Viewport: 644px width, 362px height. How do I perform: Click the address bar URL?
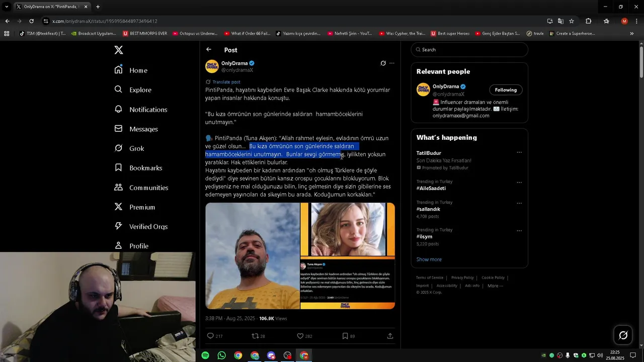(105, 21)
